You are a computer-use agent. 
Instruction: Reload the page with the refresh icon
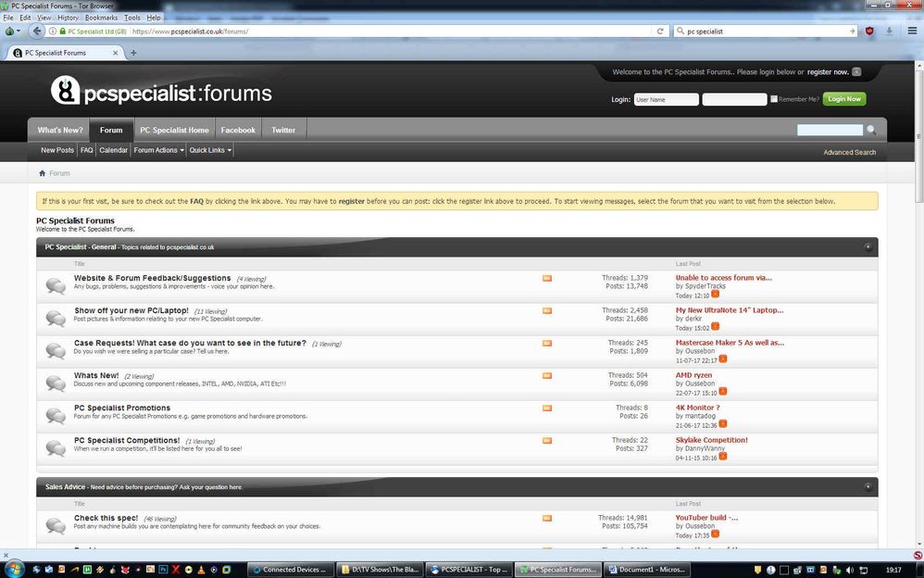click(x=660, y=31)
